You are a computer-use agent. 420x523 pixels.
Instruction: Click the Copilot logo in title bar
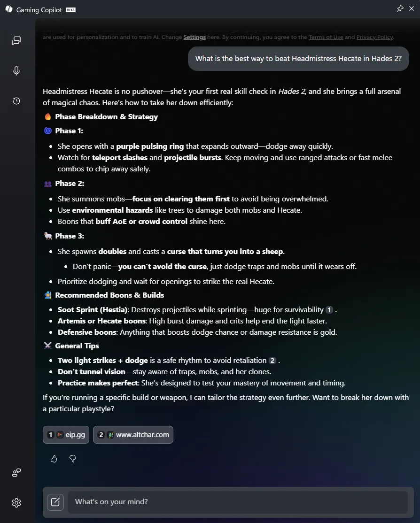tap(9, 9)
